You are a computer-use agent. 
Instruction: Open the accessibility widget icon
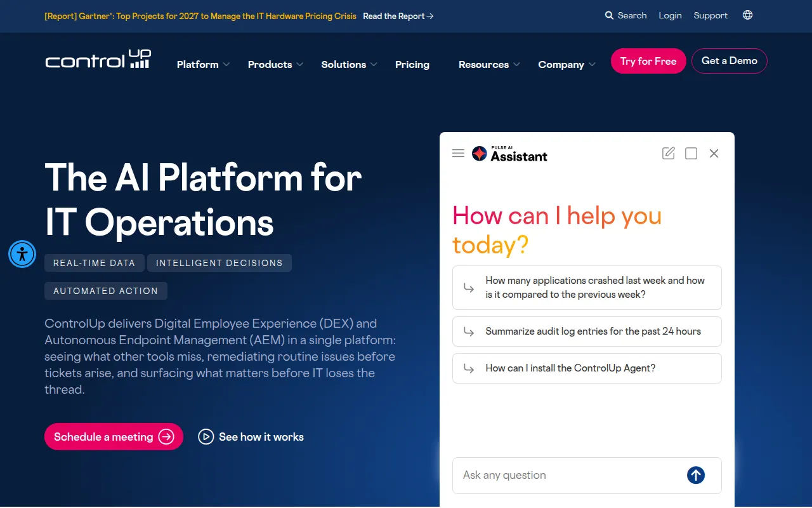22,254
